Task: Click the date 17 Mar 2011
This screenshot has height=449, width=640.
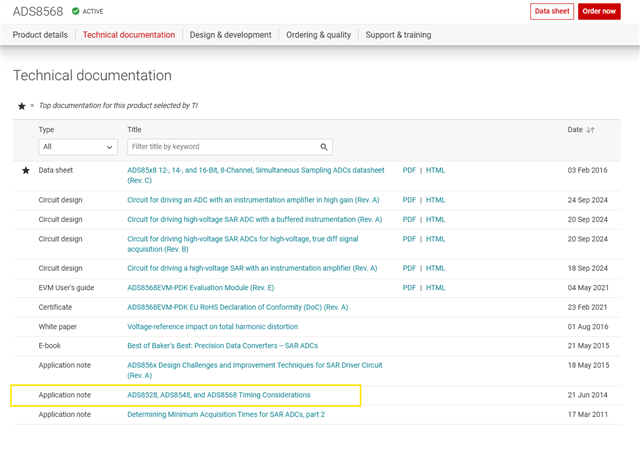Action: pyautogui.click(x=587, y=415)
